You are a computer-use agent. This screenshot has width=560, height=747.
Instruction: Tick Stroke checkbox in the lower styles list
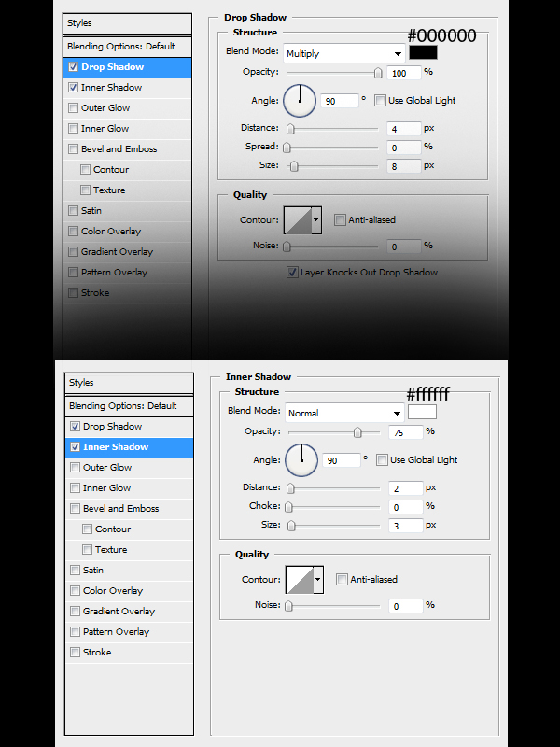[75, 653]
